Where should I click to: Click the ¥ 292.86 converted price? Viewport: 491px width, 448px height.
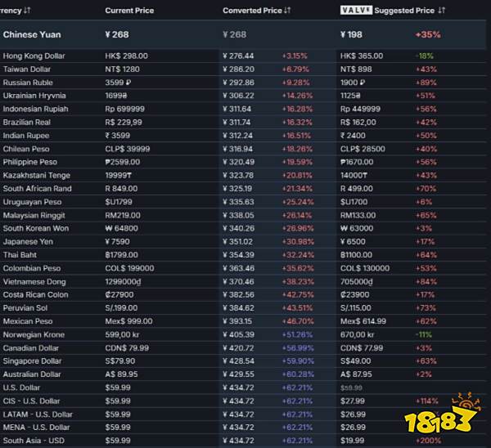[x=238, y=83]
